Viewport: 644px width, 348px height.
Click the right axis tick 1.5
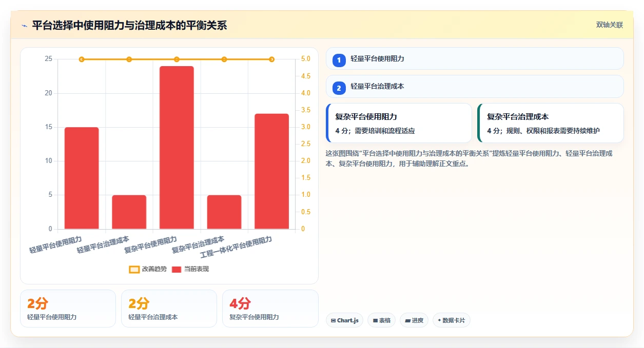305,178
